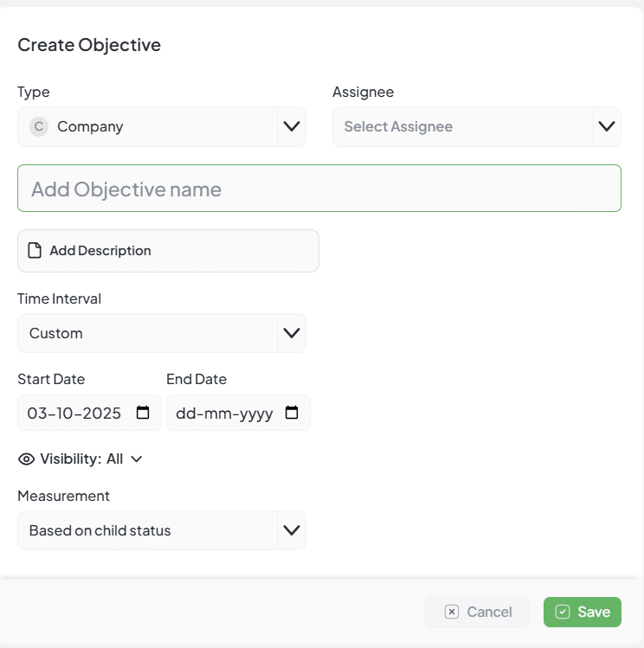
Task: Click the Add Objective name field
Action: [x=319, y=189]
